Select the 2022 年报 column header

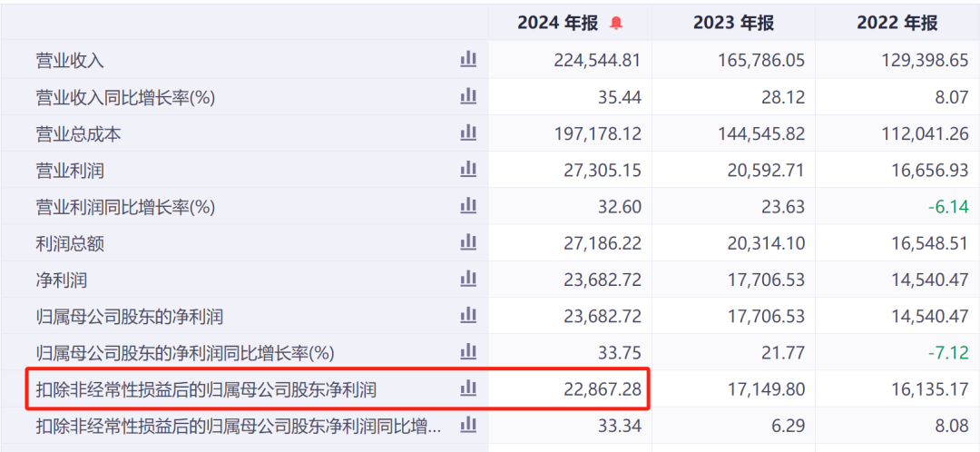897,24
